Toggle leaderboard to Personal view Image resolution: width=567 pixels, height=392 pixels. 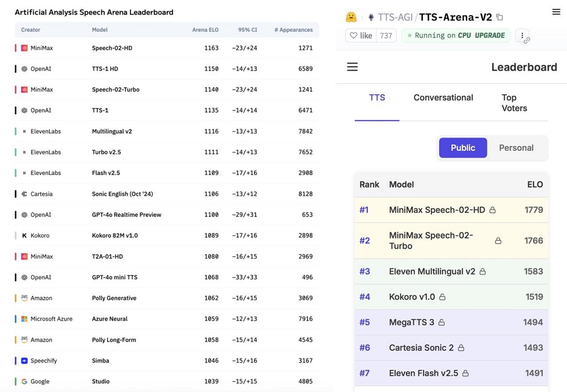[516, 148]
